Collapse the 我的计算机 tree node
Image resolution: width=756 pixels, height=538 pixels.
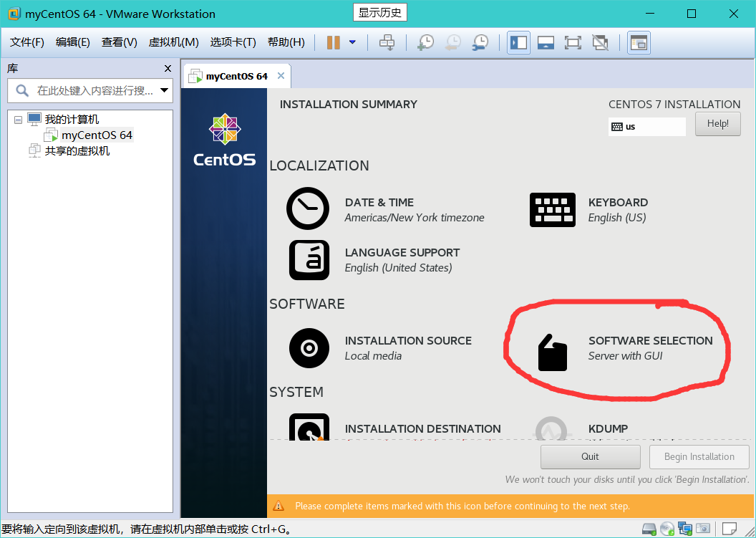click(x=19, y=120)
